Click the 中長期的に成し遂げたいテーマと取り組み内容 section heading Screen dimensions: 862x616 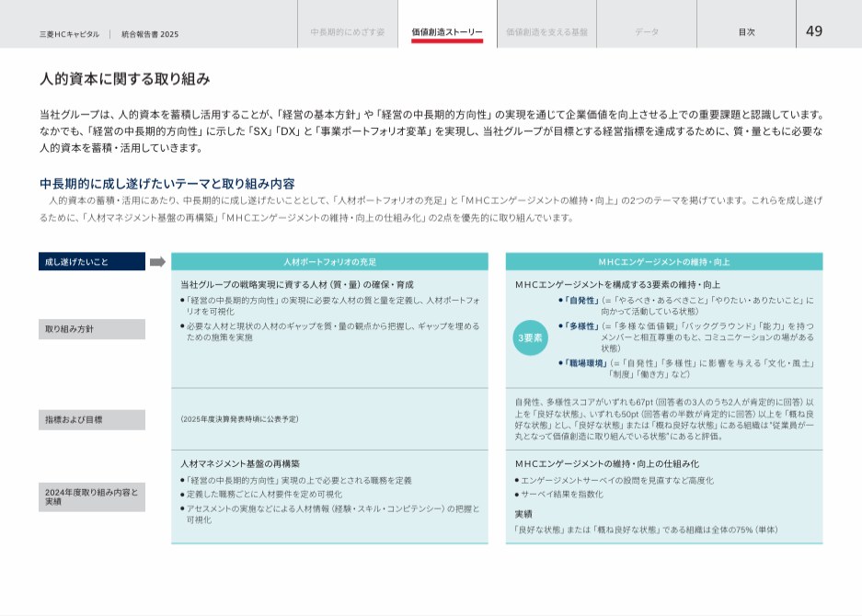coord(167,183)
